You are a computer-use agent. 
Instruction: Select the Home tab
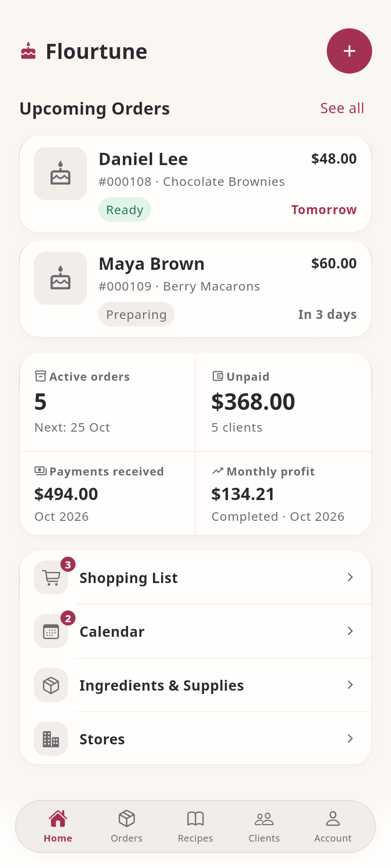pos(58,826)
